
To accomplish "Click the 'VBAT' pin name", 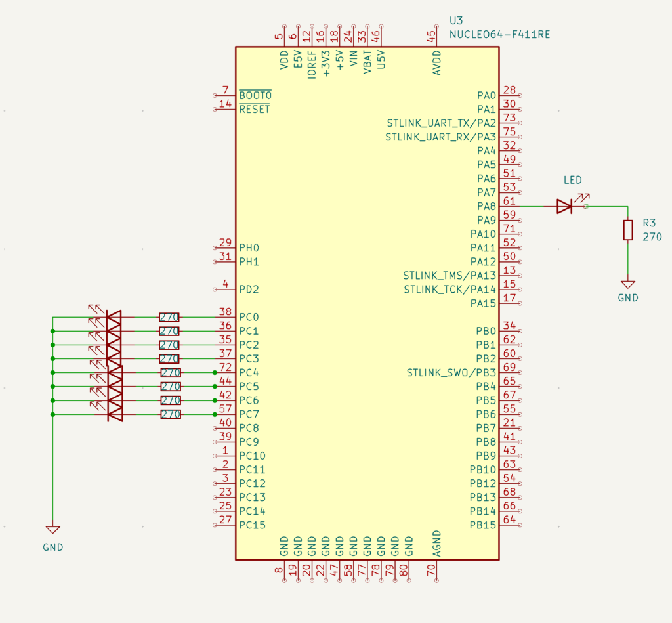I will click(x=367, y=62).
